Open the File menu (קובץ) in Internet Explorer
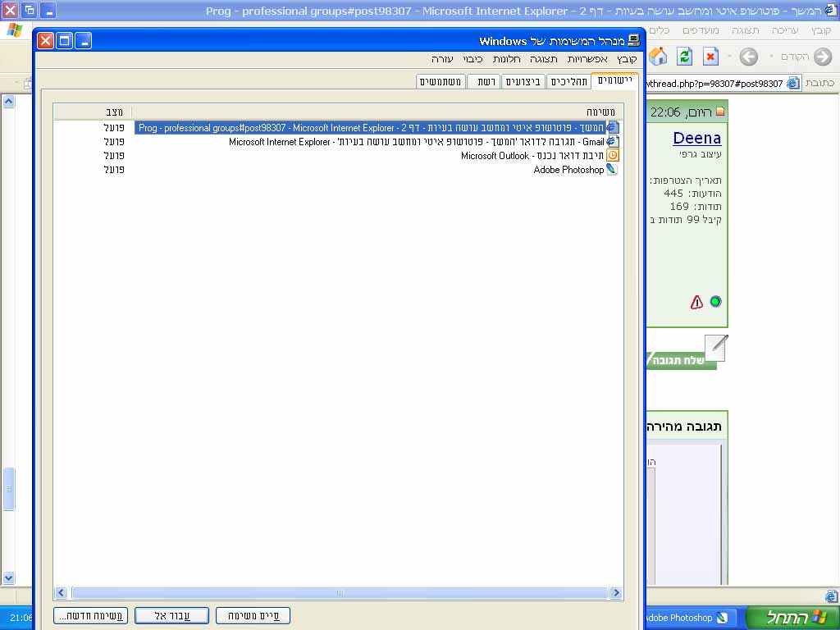 tap(821, 30)
